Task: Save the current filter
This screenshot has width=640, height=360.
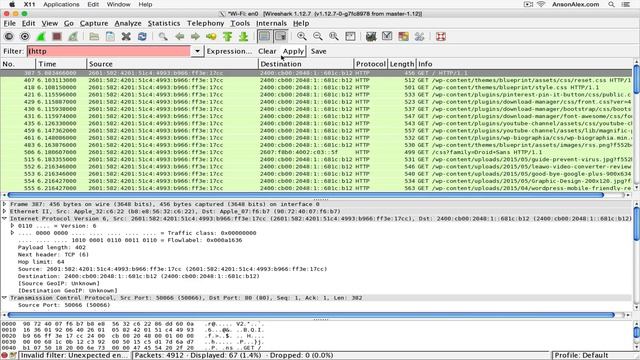Action: [x=318, y=51]
